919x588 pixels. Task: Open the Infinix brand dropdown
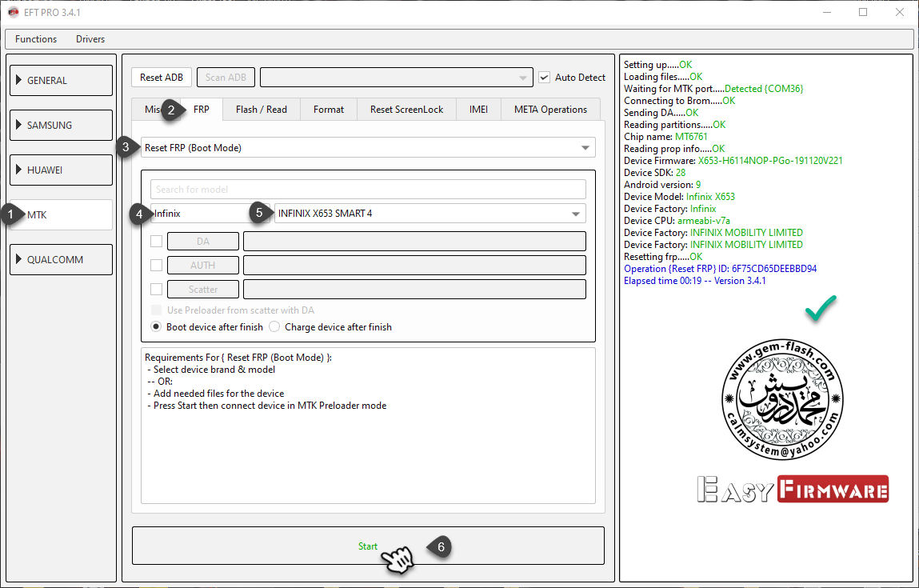pyautogui.click(x=210, y=214)
